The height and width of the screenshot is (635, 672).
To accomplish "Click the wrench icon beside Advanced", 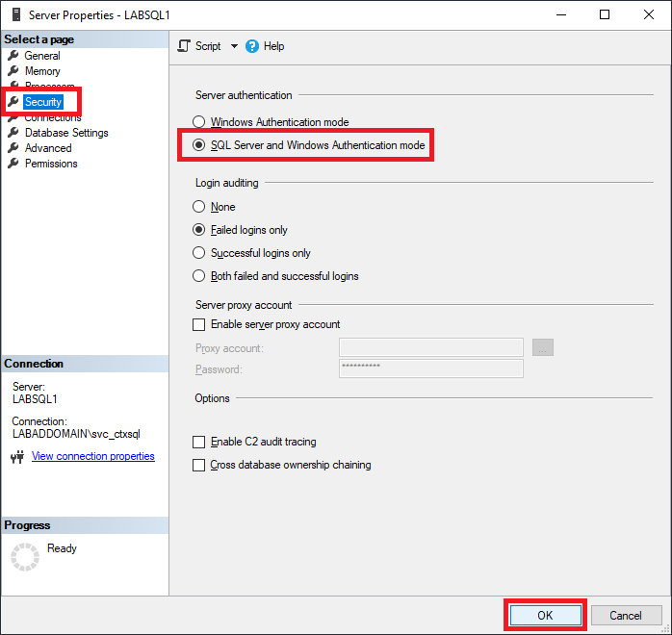I will point(13,148).
